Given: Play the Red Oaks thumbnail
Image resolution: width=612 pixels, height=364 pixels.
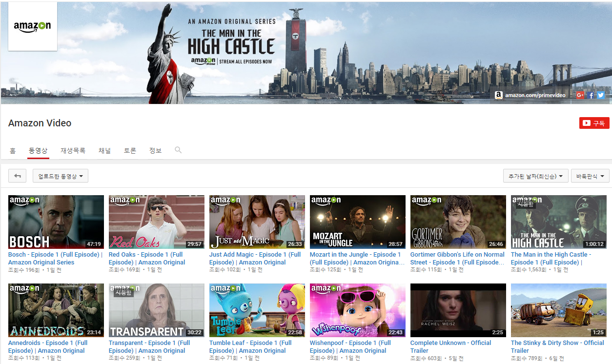Looking at the screenshot, I should coord(157,222).
